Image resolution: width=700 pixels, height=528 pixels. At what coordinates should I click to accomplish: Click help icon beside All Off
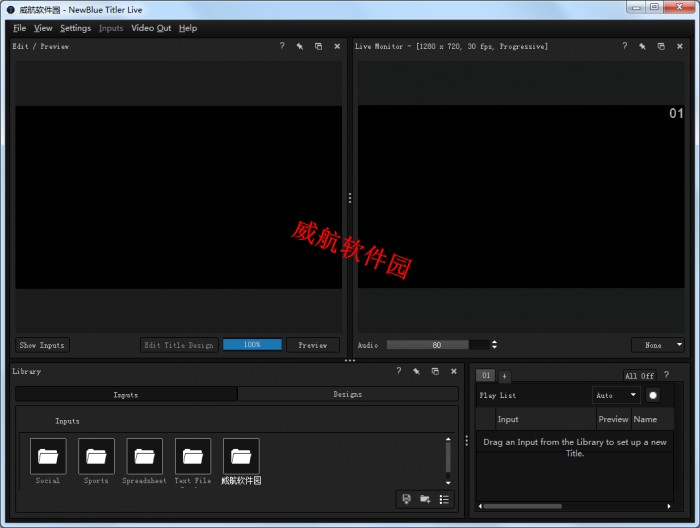pos(666,375)
